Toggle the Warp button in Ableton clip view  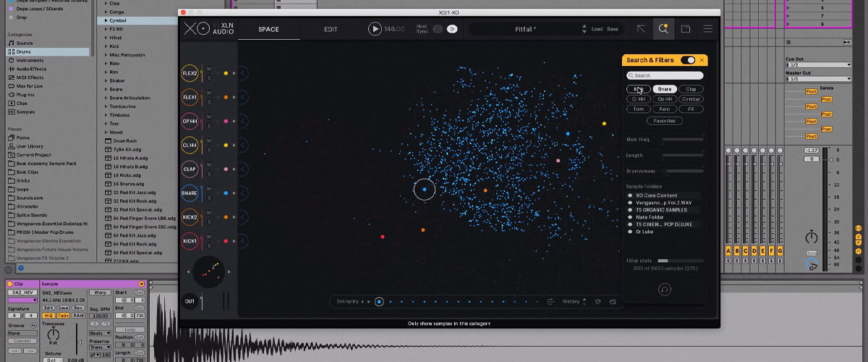(x=101, y=292)
